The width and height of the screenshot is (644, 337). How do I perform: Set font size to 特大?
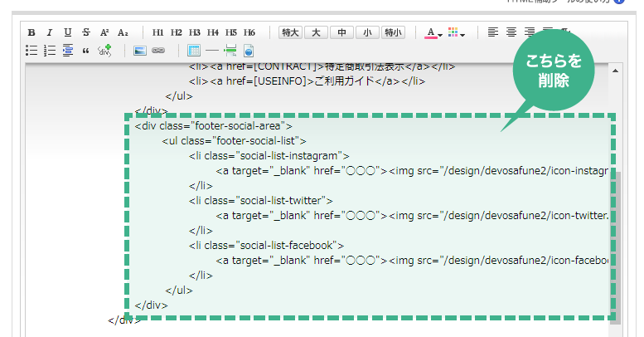pos(290,32)
